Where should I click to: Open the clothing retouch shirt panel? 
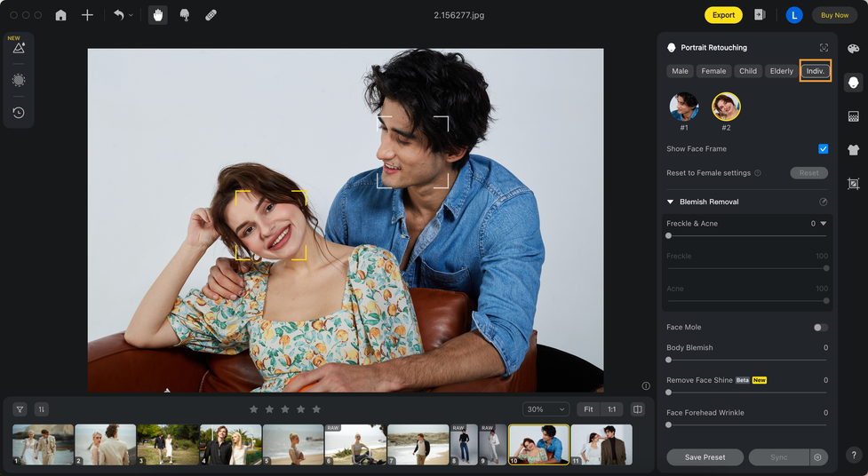pos(853,150)
